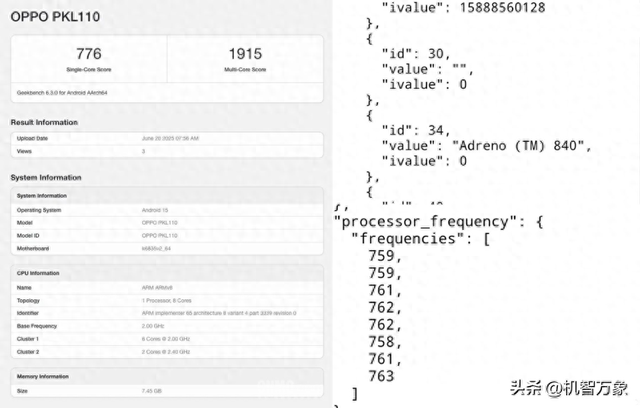640x408 pixels.
Task: Click the Result Information heading
Action: pyautogui.click(x=44, y=122)
